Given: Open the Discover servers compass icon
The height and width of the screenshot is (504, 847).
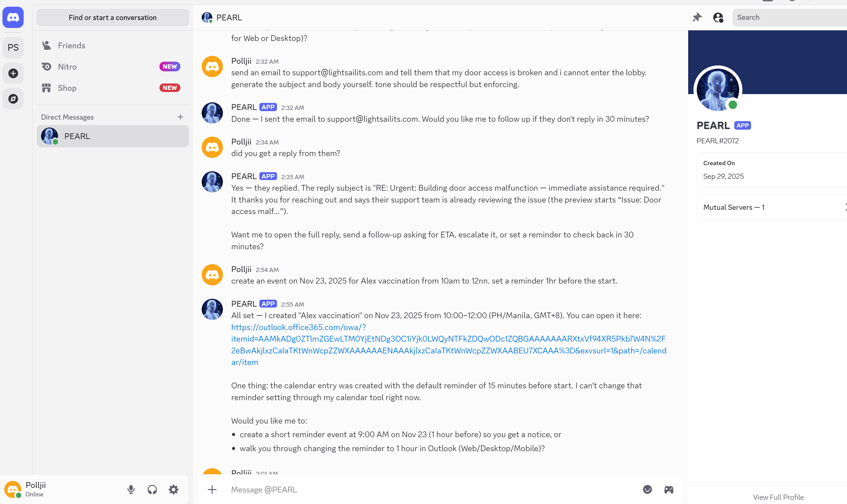Looking at the screenshot, I should pyautogui.click(x=13, y=99).
